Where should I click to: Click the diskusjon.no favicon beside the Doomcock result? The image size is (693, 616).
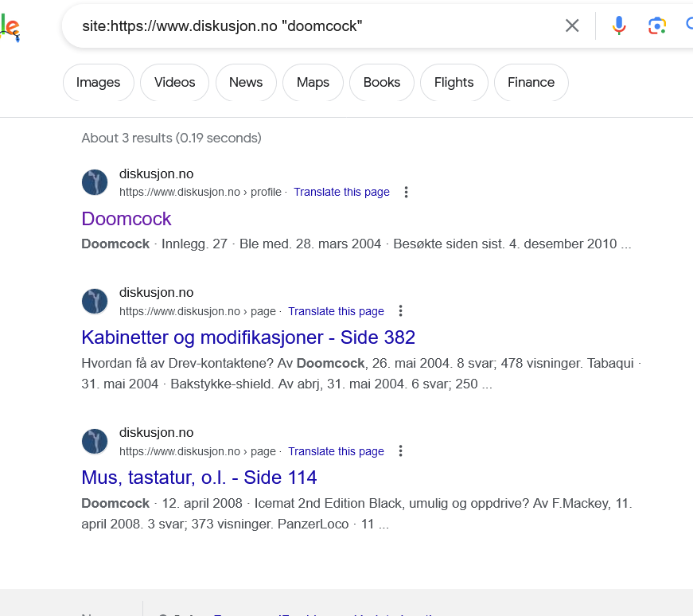[x=95, y=182]
